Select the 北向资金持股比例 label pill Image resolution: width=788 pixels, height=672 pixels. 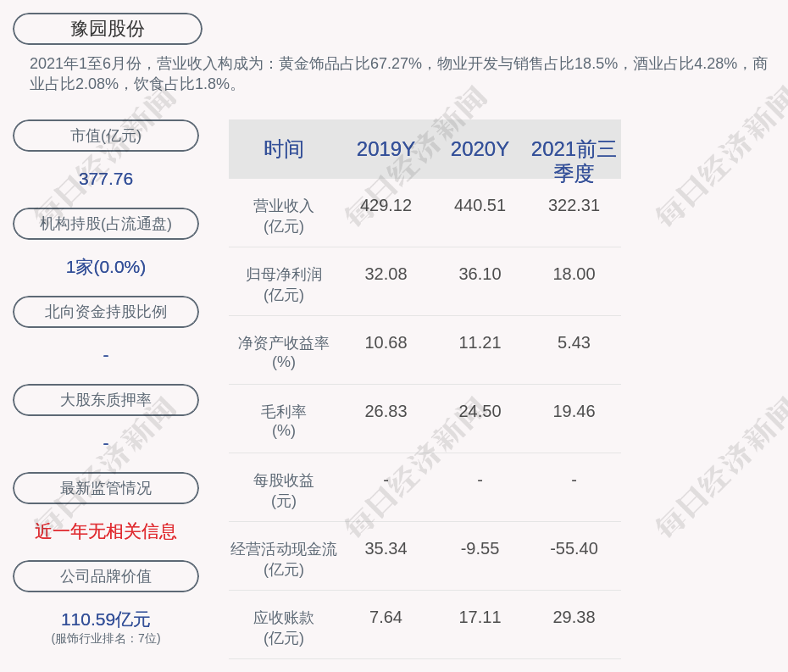click(106, 312)
